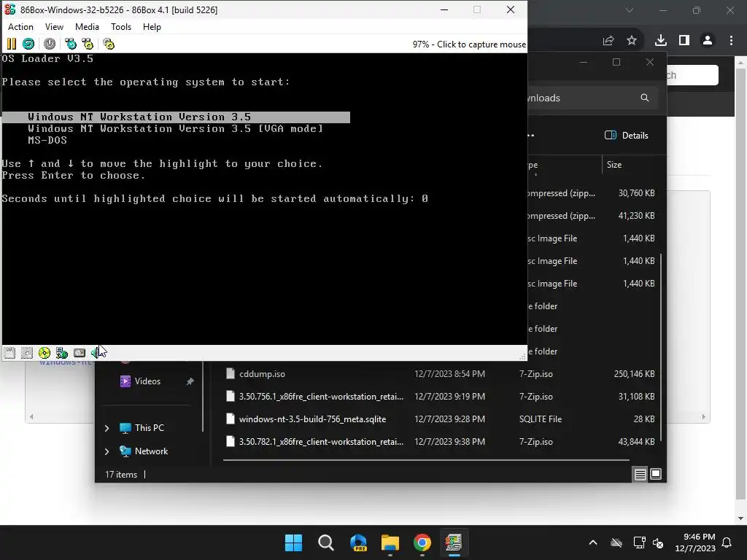Expand the This PC tree node
The image size is (747, 560).
coord(107,428)
